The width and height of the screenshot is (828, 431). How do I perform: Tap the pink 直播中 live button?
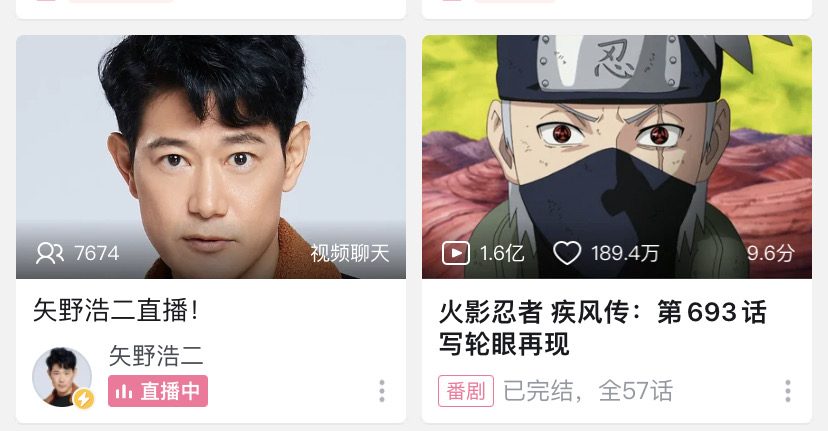click(x=158, y=391)
